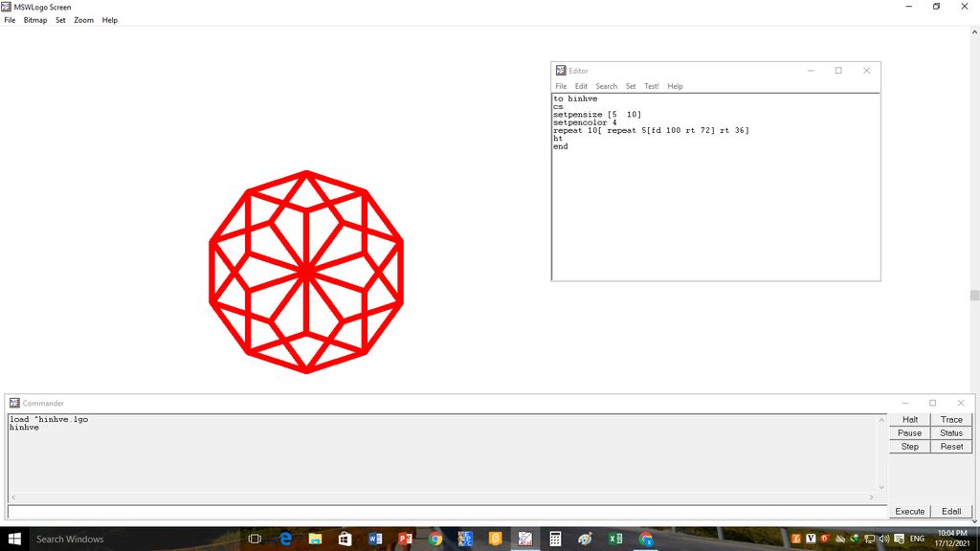Click the main screen vertical scrollbar thumb
This screenshot has width=980, height=551.
click(974, 296)
